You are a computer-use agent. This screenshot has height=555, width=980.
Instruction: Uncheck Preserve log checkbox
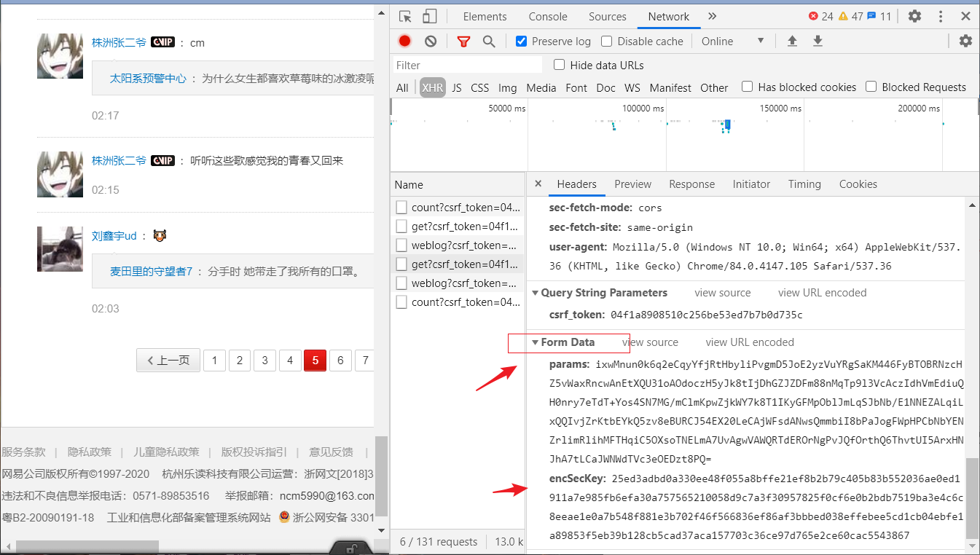click(x=521, y=42)
